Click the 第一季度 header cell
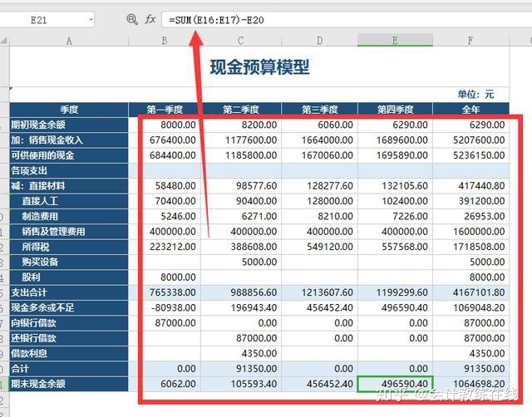This screenshot has width=532, height=417. point(165,110)
